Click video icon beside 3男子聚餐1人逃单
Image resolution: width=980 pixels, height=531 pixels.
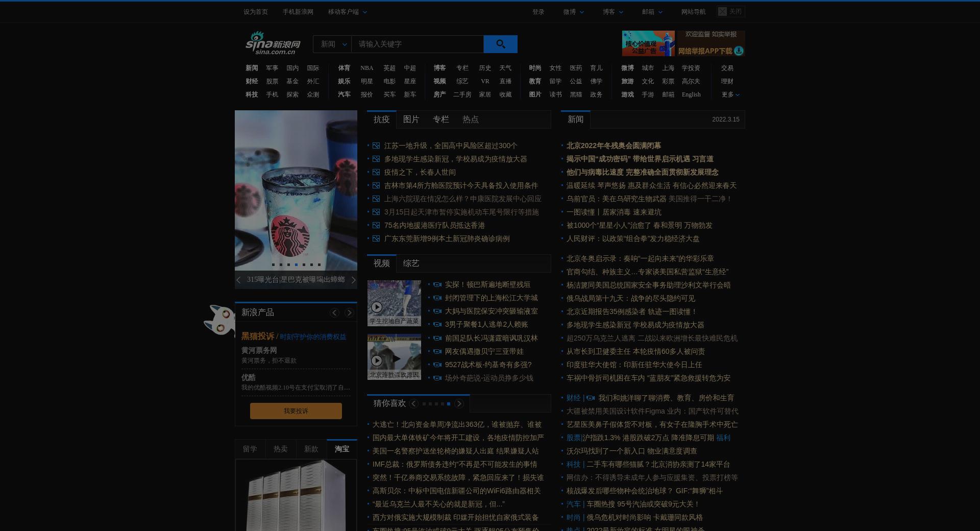(437, 324)
